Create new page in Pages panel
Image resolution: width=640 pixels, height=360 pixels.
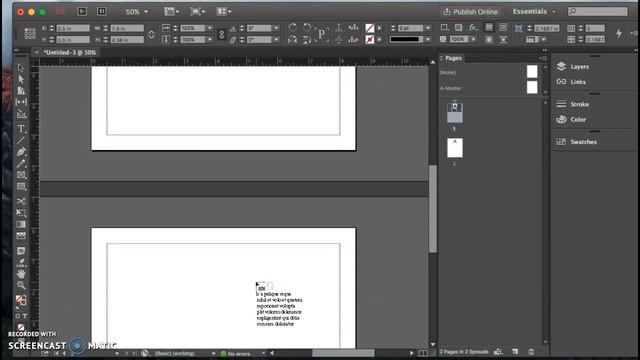coord(515,351)
